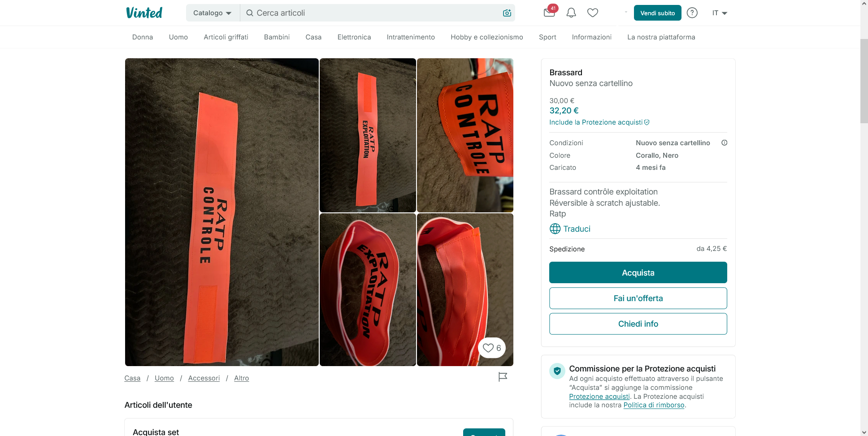The height and width of the screenshot is (436, 868).
Task: Click the condition info icon
Action: tap(724, 143)
